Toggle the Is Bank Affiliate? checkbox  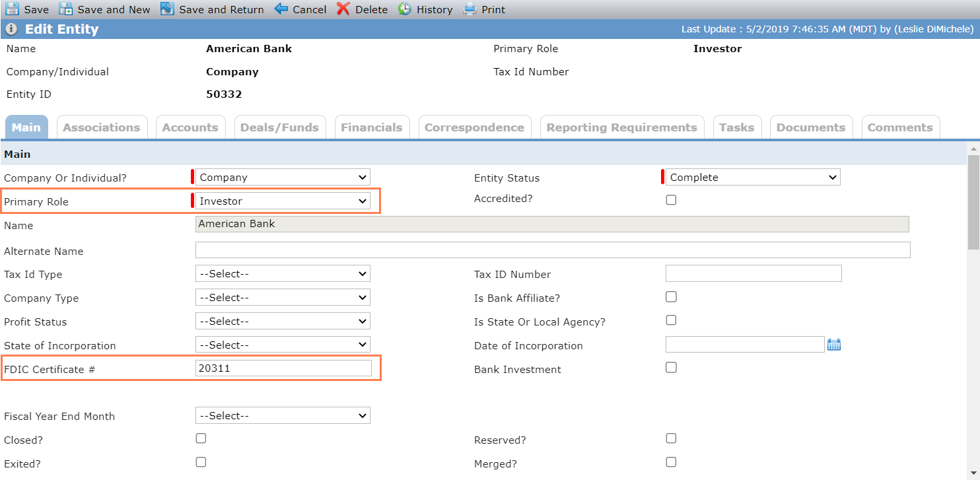(671, 297)
